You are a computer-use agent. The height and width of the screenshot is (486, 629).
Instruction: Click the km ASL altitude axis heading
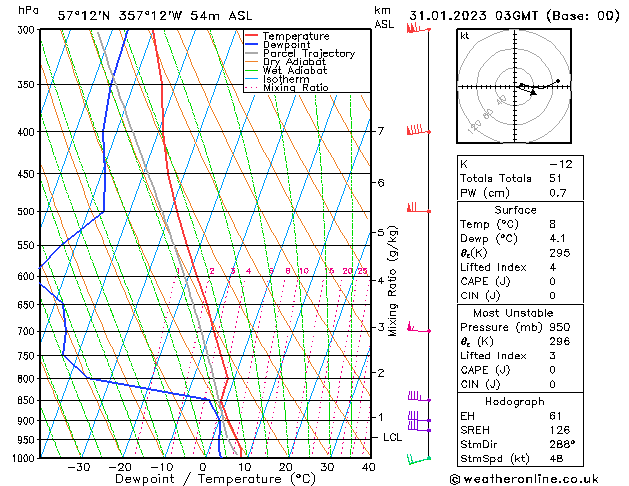pyautogui.click(x=384, y=17)
